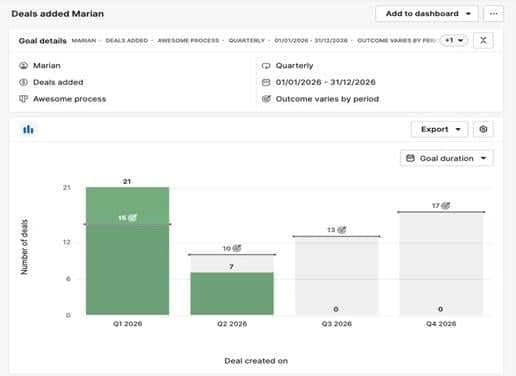Click the 'MARIAN' breadcrumb tag
Image resolution: width=516 pixels, height=376 pixels.
(84, 41)
